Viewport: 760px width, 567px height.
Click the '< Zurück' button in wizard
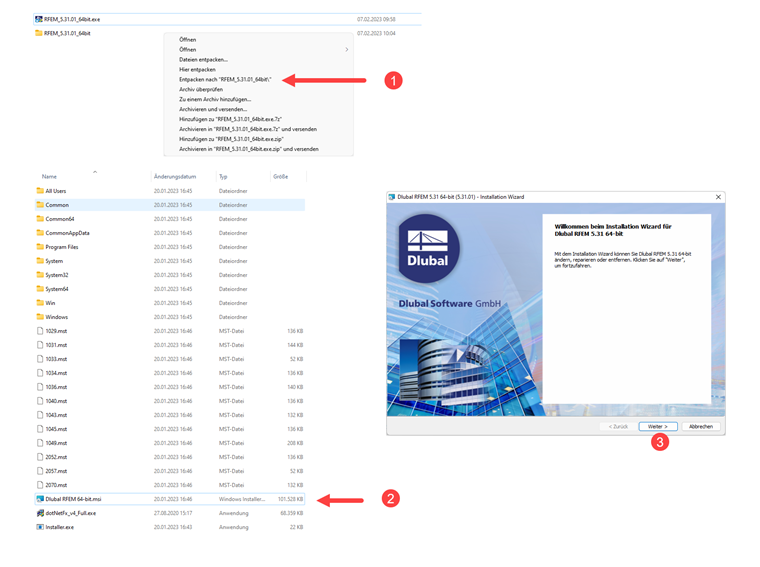tap(618, 426)
